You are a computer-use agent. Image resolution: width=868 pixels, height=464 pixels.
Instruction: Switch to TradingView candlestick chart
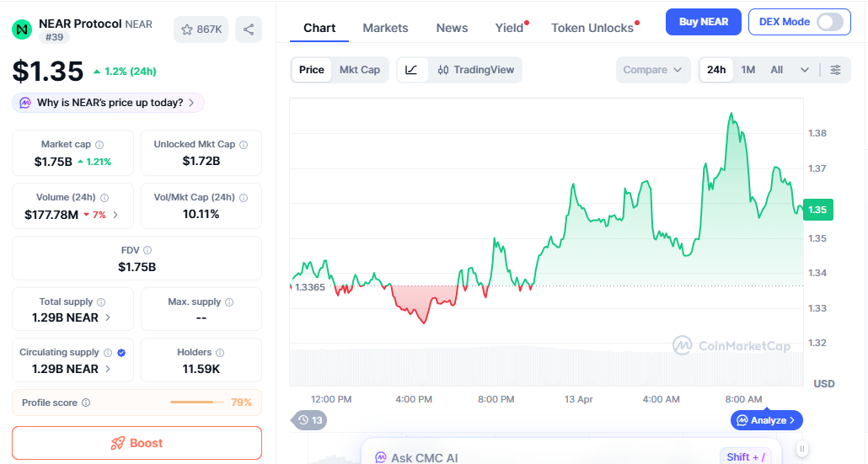click(x=475, y=70)
